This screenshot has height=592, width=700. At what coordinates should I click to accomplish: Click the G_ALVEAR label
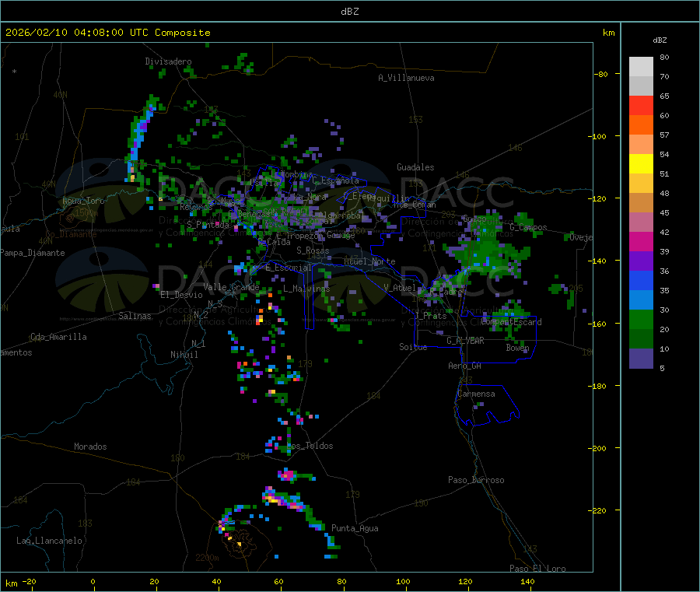click(465, 341)
